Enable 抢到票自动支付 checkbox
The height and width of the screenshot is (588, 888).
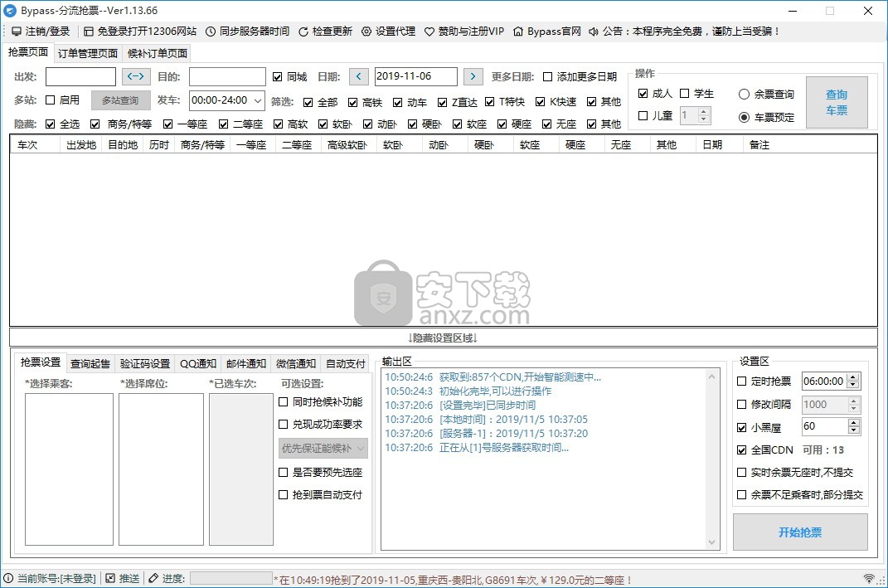click(284, 495)
